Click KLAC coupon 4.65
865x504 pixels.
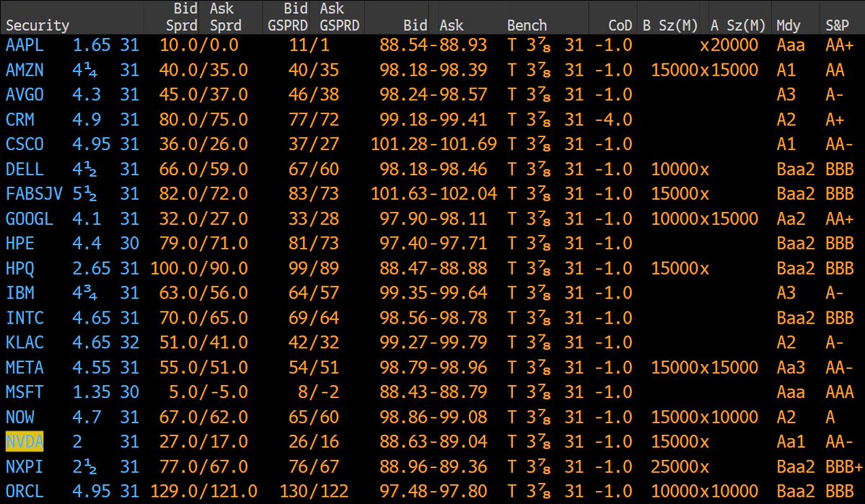click(91, 342)
